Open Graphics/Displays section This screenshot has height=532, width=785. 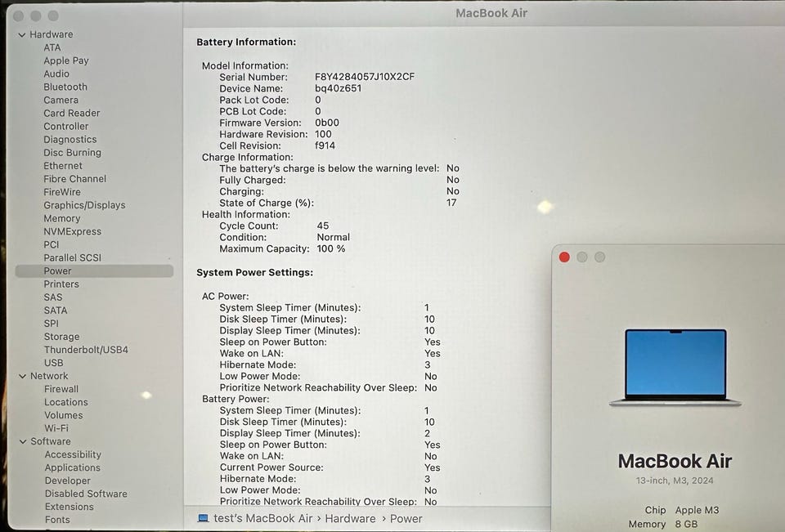coord(84,205)
